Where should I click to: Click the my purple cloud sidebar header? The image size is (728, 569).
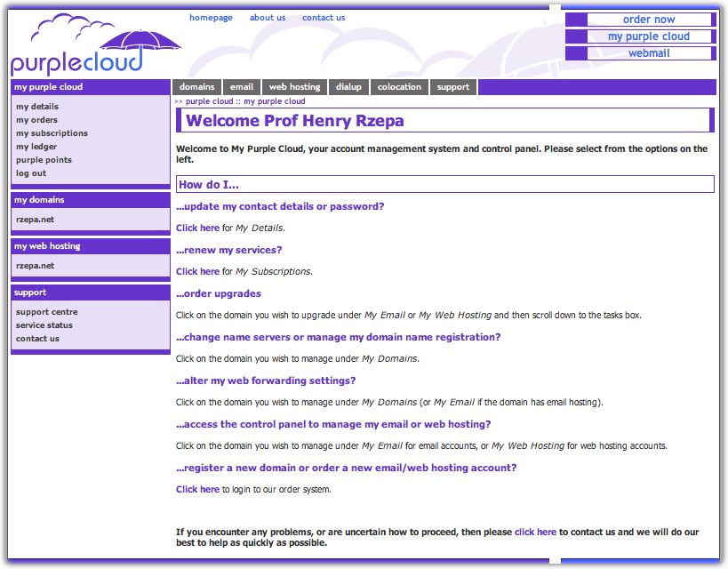pyautogui.click(x=91, y=87)
